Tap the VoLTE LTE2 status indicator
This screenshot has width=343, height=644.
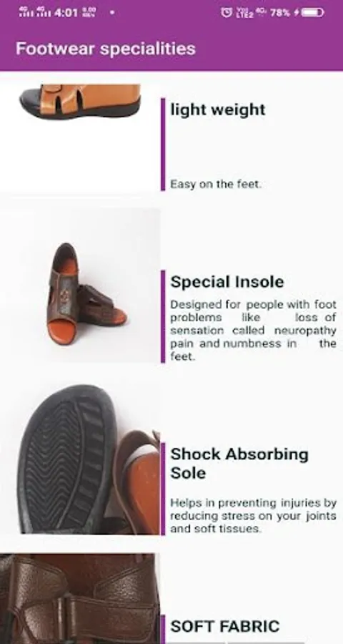243,13
